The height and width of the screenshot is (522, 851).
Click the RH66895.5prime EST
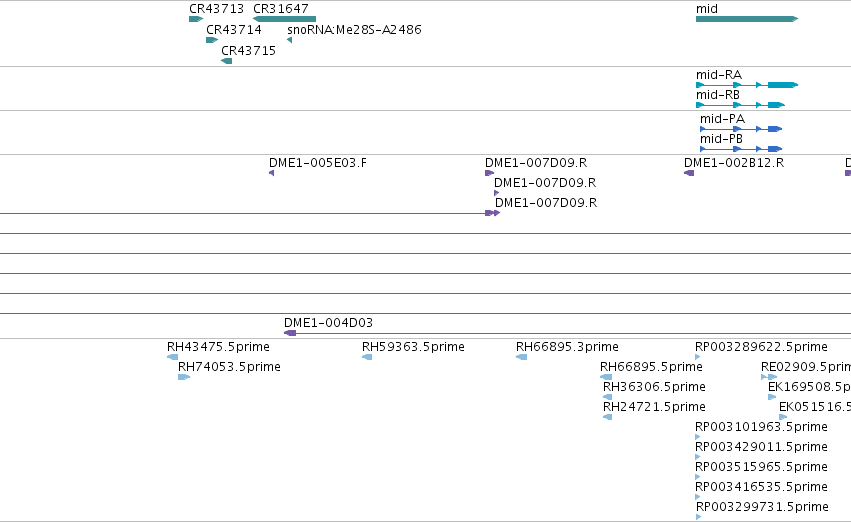[606, 377]
